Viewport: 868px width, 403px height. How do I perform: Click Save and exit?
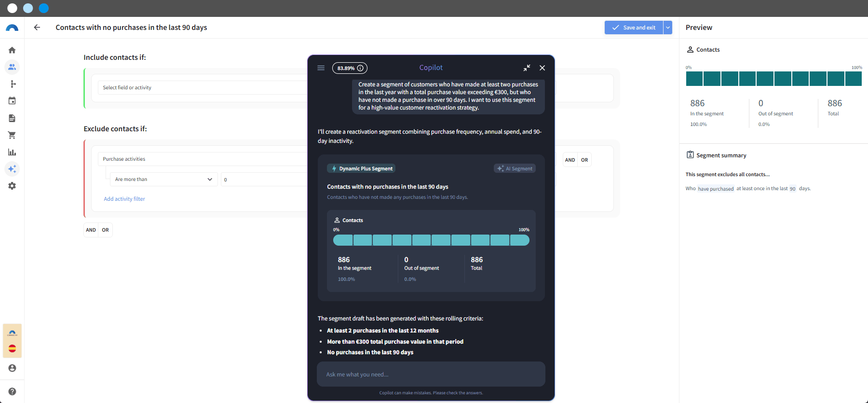(634, 28)
